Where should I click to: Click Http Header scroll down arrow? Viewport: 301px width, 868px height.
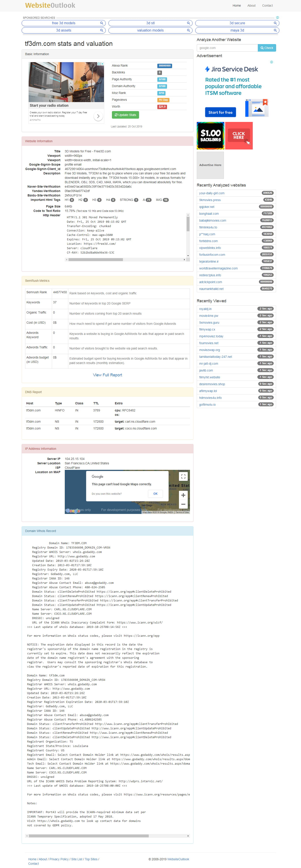[x=188, y=256]
